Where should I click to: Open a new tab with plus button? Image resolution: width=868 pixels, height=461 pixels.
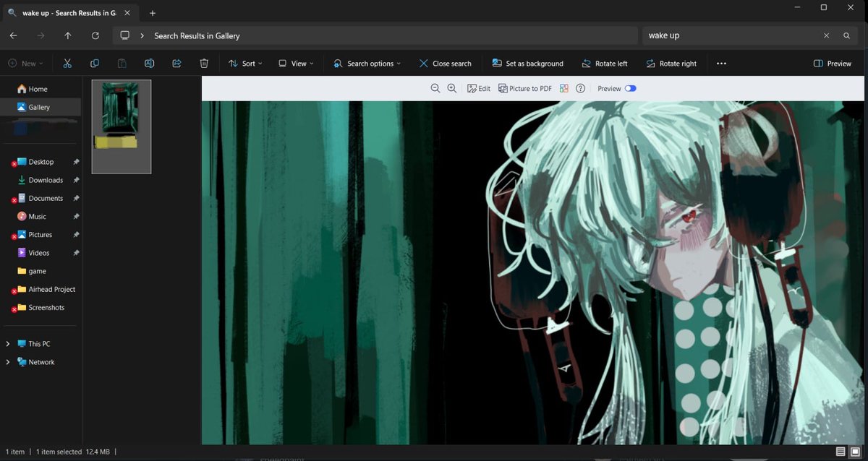[153, 13]
